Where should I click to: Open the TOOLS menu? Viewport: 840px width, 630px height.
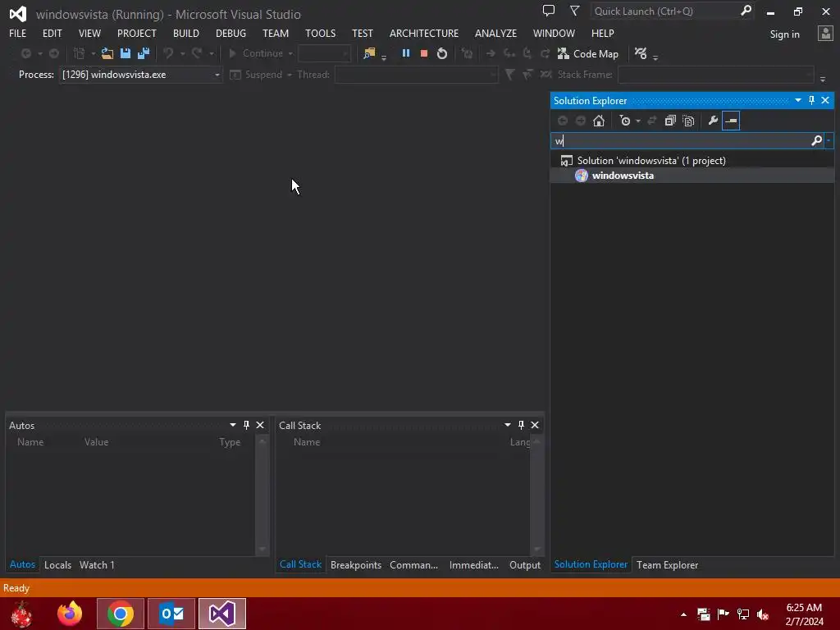coord(321,33)
